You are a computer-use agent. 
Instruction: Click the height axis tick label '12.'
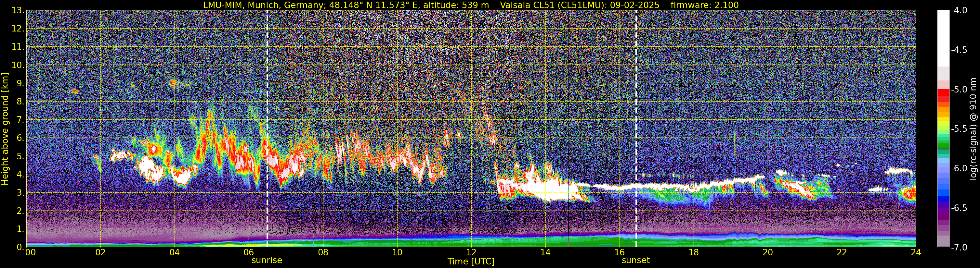pos(18,29)
